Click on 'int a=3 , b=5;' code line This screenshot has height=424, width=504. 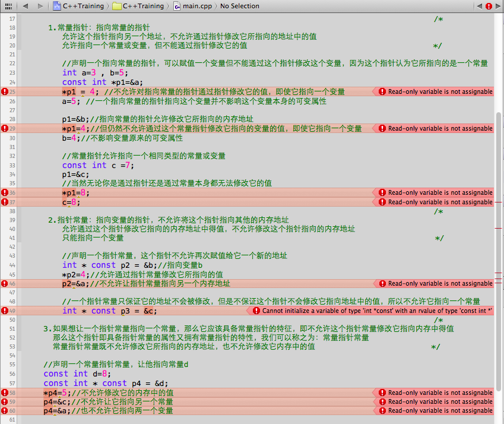point(95,72)
